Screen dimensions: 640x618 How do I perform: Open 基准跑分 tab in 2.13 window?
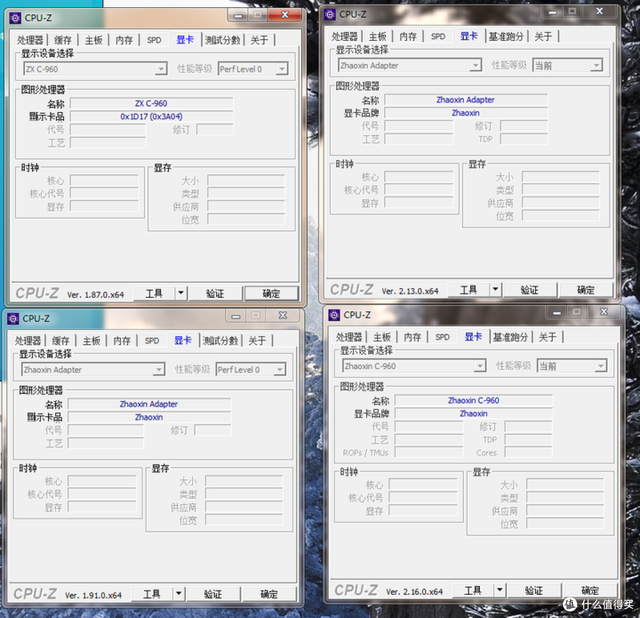click(x=506, y=36)
